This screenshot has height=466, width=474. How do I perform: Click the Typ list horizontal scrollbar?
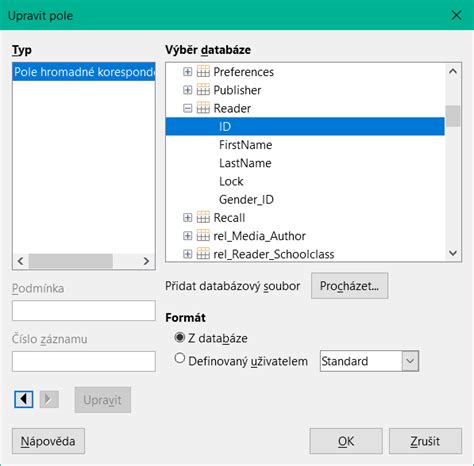click(83, 261)
